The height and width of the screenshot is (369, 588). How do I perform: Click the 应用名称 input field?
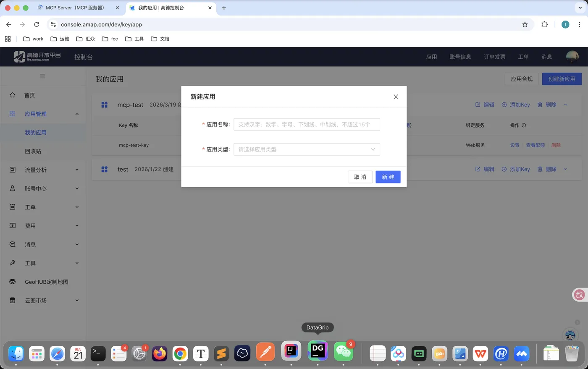[x=307, y=124]
